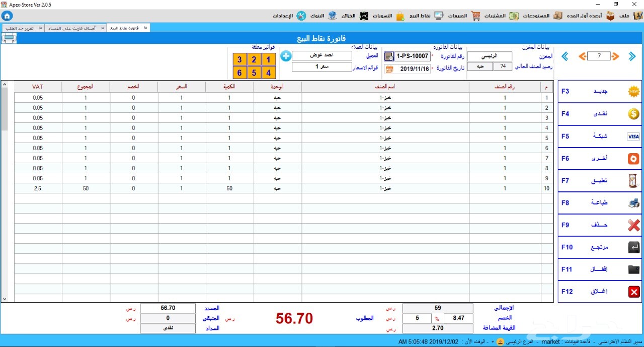Select suspended invoice number 5
The height and width of the screenshot is (347, 644).
254,73
